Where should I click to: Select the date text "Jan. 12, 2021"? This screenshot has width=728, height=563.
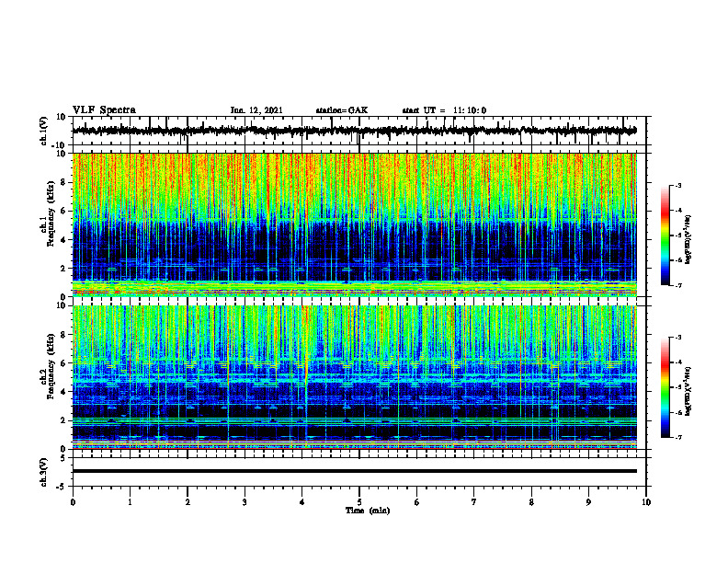(256, 110)
